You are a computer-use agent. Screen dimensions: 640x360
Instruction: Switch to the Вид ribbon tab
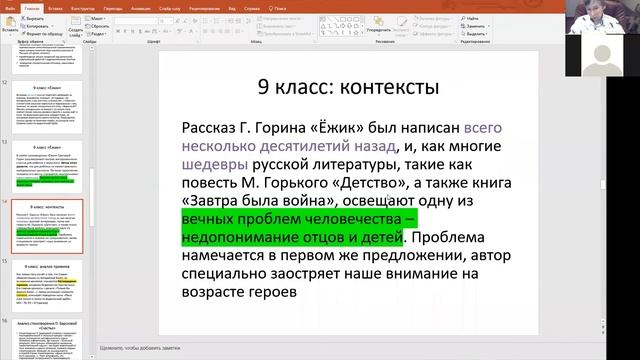coord(232,8)
